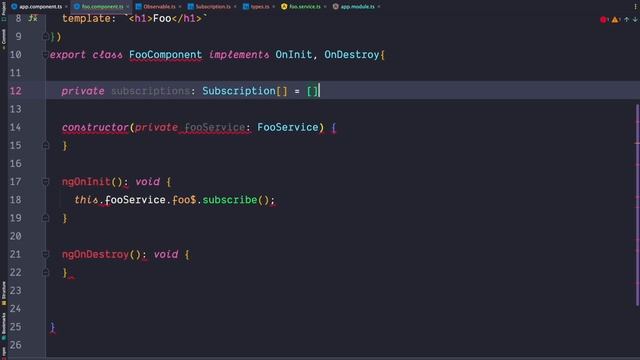The height and width of the screenshot is (360, 640).
Task: Click the FooService type in constructor
Action: [x=287, y=127]
